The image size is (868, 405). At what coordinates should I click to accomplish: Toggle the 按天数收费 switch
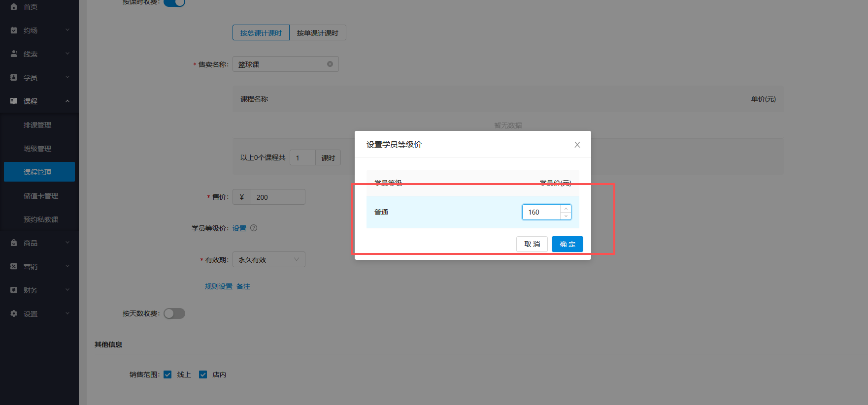pyautogui.click(x=174, y=313)
